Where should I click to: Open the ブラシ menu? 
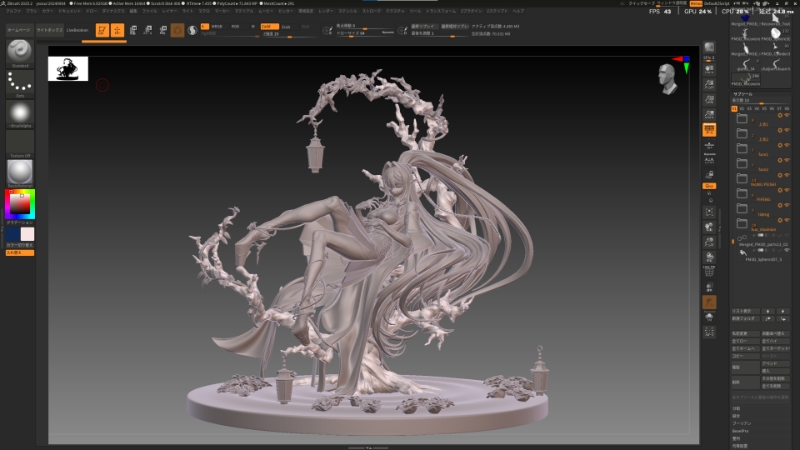(x=33, y=11)
